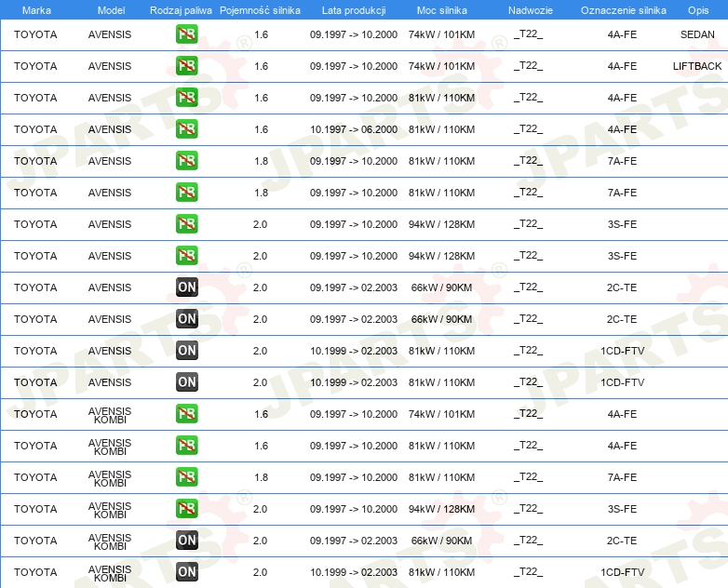Viewport: 728px width, 588px height.
Task: Click AVENSIS KOMBI model cell in 2C-TE row
Action: [x=110, y=541]
